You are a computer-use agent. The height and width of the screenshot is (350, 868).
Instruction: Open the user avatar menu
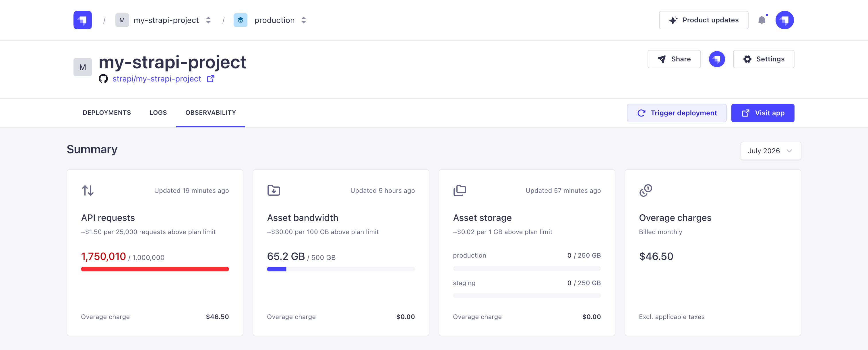(x=784, y=20)
